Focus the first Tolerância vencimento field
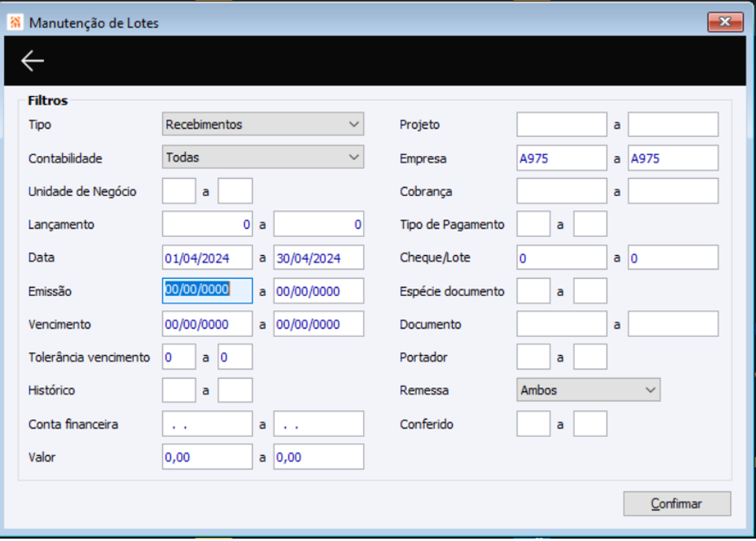756x541 pixels. click(x=179, y=357)
